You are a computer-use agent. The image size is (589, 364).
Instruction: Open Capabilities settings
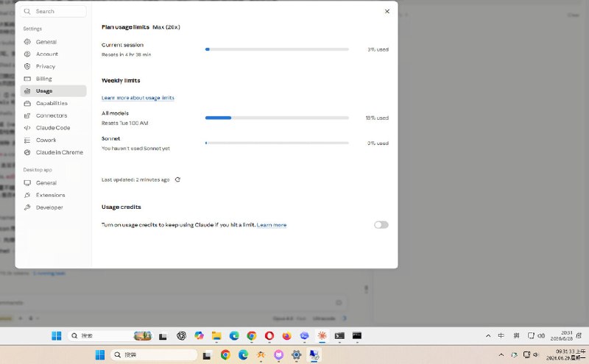(53, 103)
